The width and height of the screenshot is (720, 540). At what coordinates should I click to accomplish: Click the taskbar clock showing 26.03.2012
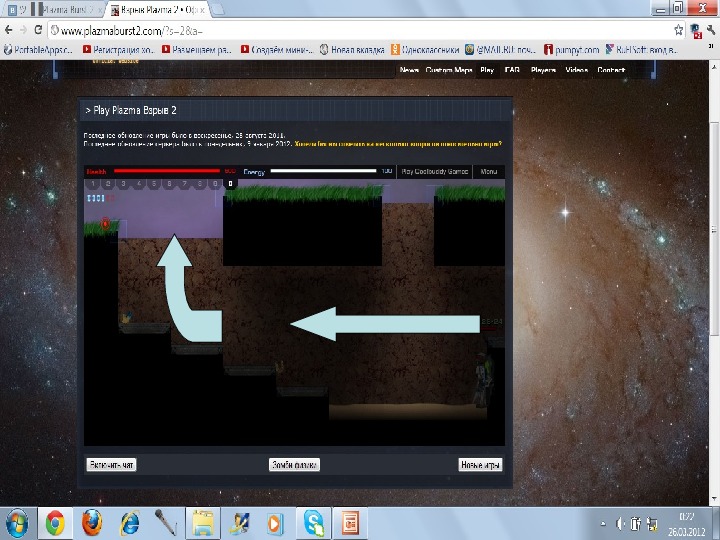[x=686, y=524]
